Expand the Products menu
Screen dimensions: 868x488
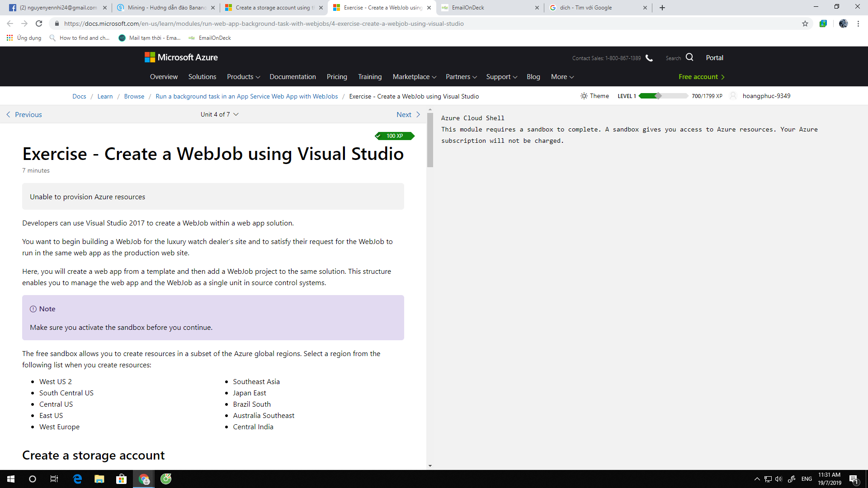243,77
